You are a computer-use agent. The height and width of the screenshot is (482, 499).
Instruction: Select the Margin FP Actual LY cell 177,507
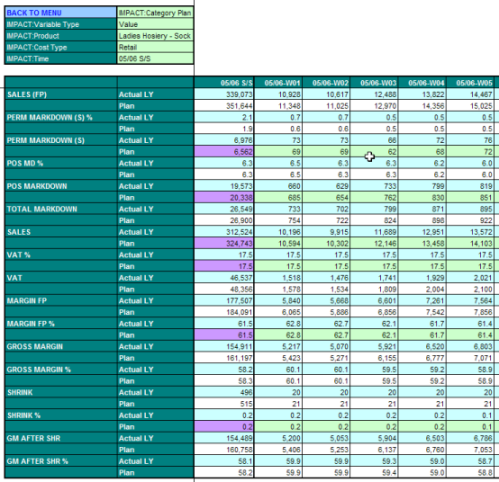(x=224, y=301)
